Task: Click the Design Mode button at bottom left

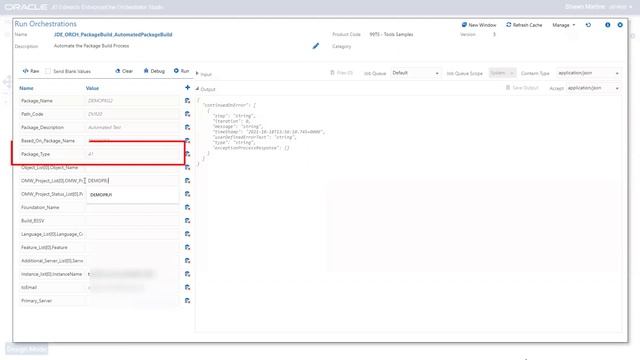Action: pyautogui.click(x=27, y=349)
